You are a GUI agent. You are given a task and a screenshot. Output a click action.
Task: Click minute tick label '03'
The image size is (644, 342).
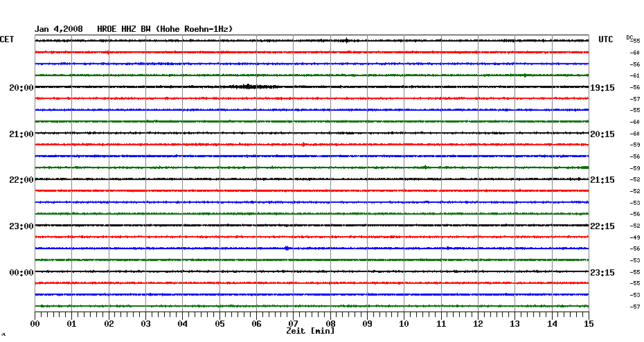coord(146,324)
